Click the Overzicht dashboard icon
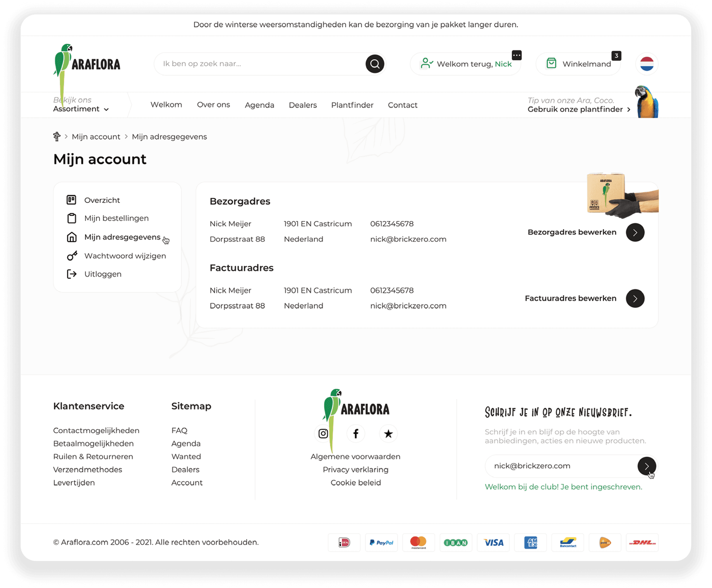Viewport: 712px width, 588px height. pyautogui.click(x=72, y=200)
